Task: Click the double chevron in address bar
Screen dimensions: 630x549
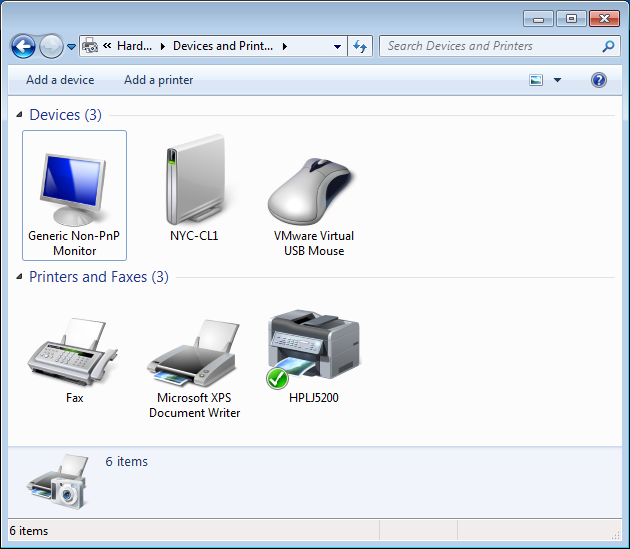Action: click(x=107, y=45)
